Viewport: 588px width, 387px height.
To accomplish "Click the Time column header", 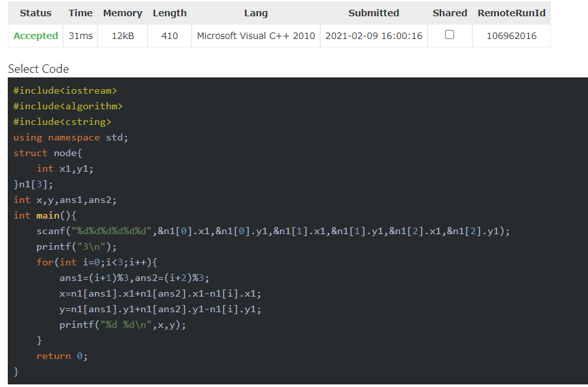I will tap(81, 13).
